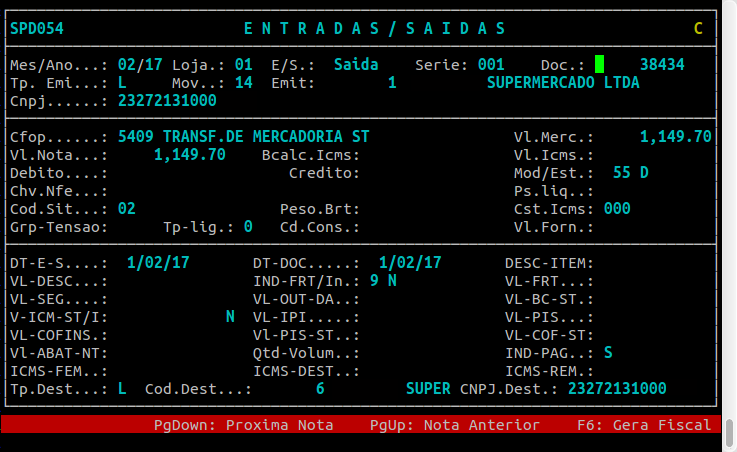
Task: Toggle the V-ICM-ST/I flag N
Action: [230, 316]
